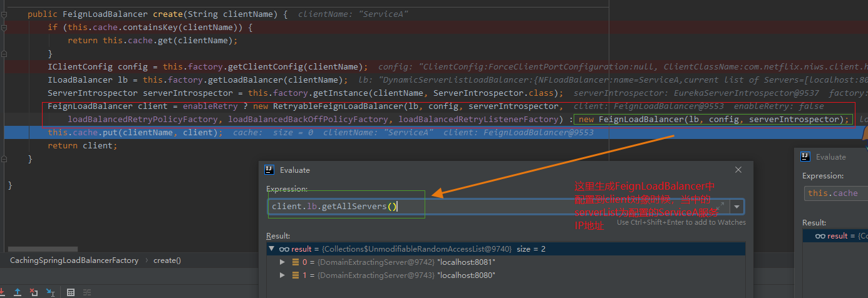Click the 'IClientConfig config' code line
Screen dimensions: 868x298
point(207,66)
